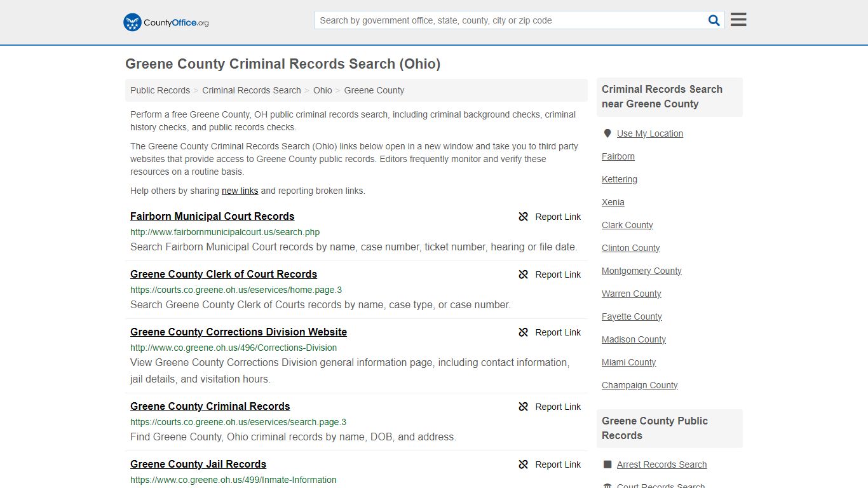Open Kettering nearby link
This screenshot has width=868, height=488.
620,179
